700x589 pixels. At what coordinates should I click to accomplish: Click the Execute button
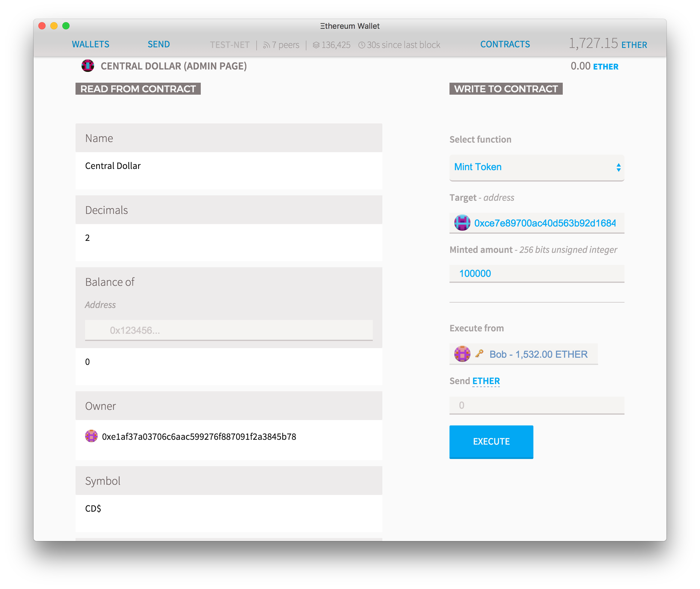point(491,441)
